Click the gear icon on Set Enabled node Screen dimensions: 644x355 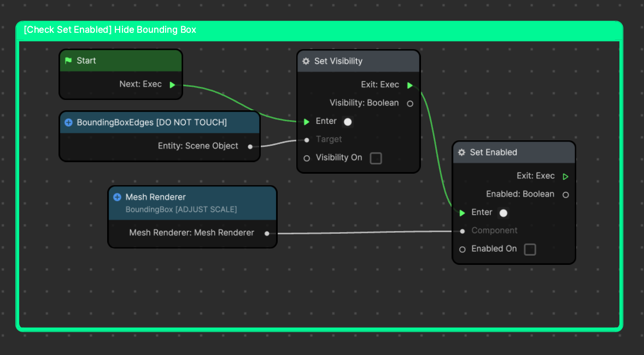(x=462, y=152)
